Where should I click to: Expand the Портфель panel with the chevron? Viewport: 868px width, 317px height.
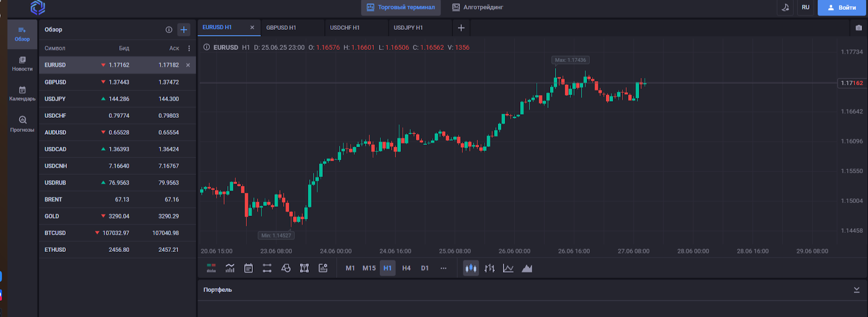click(857, 290)
